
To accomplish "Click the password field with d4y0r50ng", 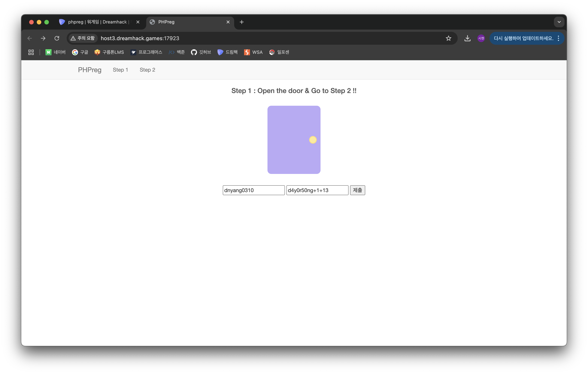I will pos(317,190).
